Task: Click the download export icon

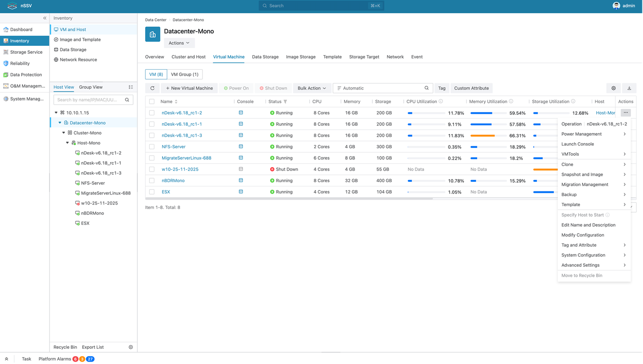Action: (629, 88)
